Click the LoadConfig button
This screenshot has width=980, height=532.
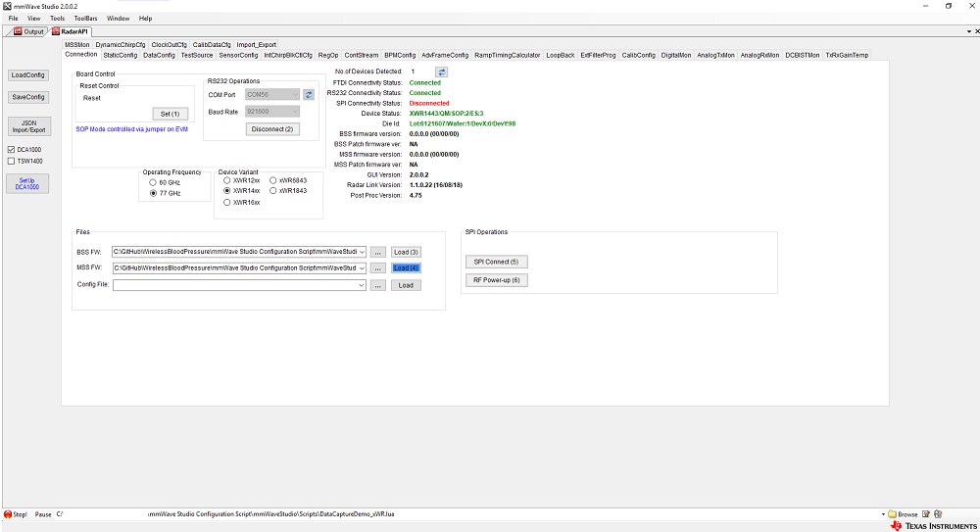pyautogui.click(x=28, y=75)
